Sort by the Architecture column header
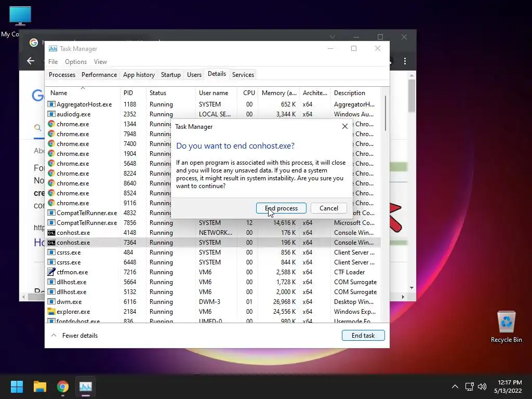532x399 pixels. 315,92
